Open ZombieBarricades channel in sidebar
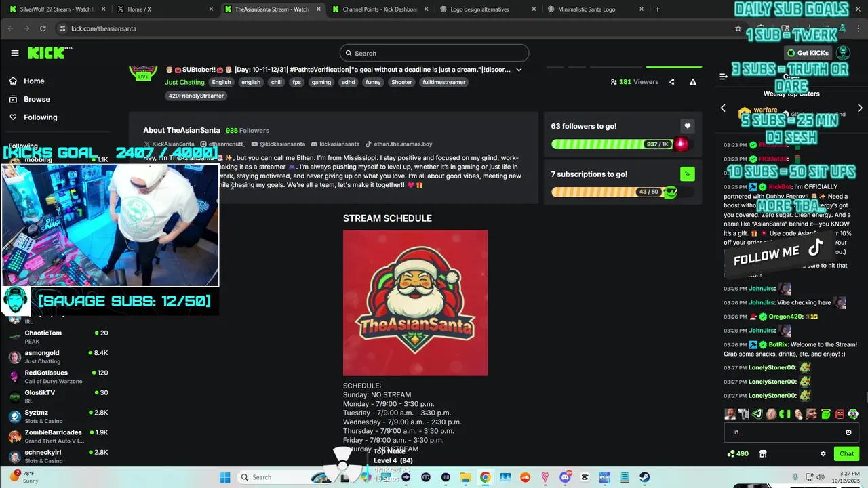 (x=58, y=436)
